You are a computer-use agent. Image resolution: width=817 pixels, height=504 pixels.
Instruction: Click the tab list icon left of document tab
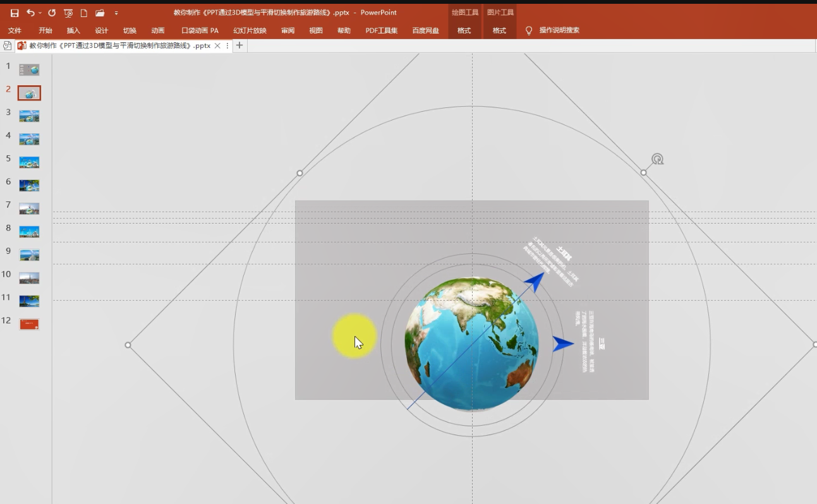tap(7, 45)
